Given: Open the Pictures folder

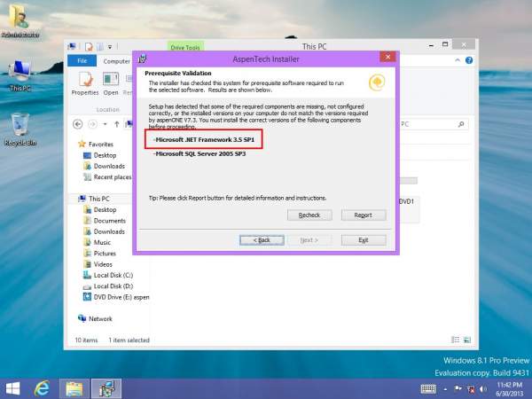Looking at the screenshot, I should tap(99, 253).
